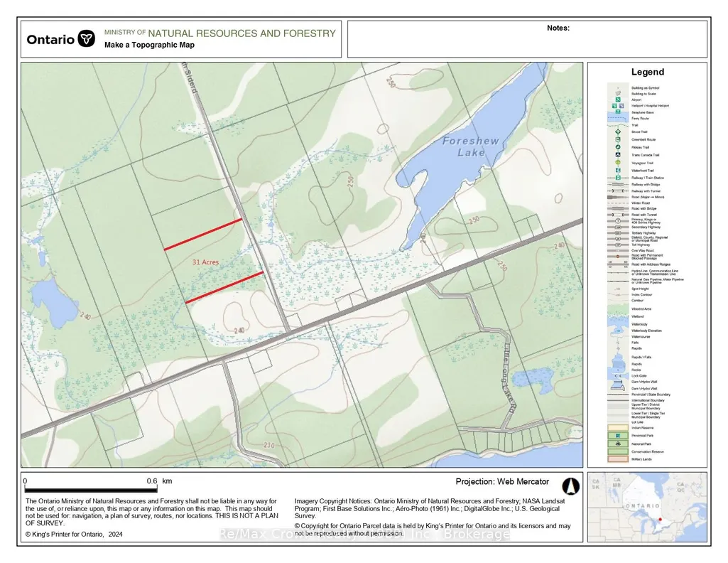The height and width of the screenshot is (563, 728).
Task: Click the Greenbelt Route legend symbol
Action: pos(618,139)
